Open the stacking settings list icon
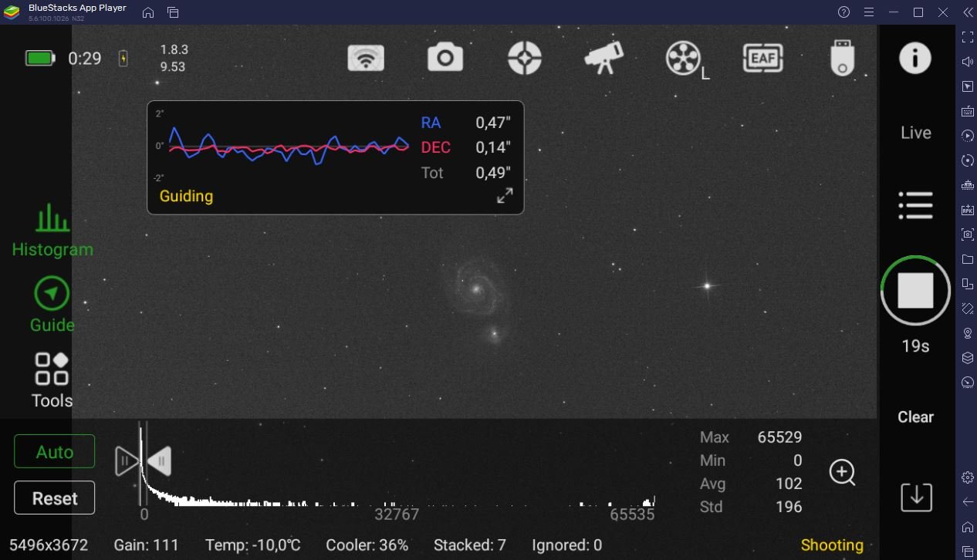977x560 pixels. [916, 205]
